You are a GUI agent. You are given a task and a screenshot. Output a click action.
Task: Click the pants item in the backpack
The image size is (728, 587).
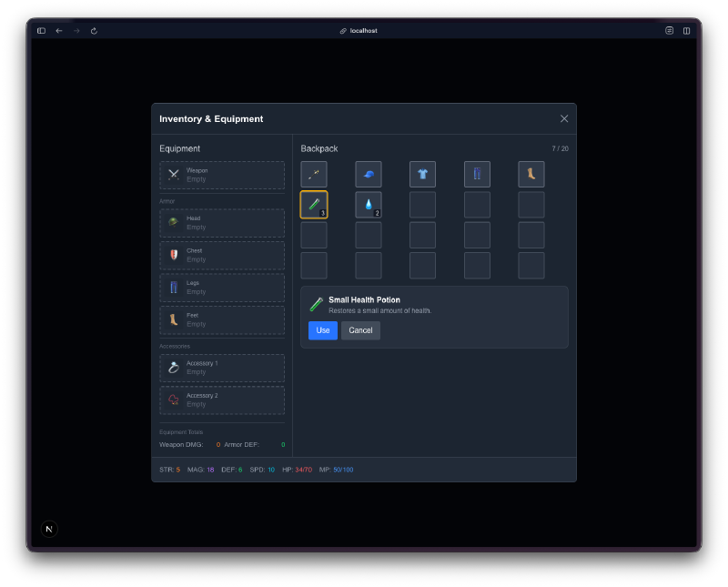(477, 174)
